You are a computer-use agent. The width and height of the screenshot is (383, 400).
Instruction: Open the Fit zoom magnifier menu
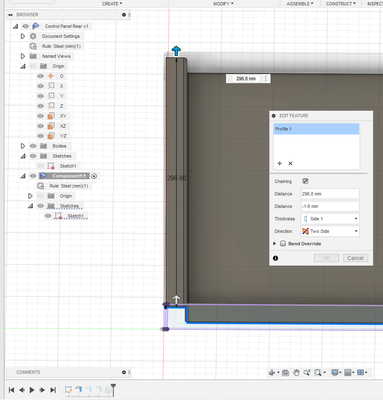319,373
